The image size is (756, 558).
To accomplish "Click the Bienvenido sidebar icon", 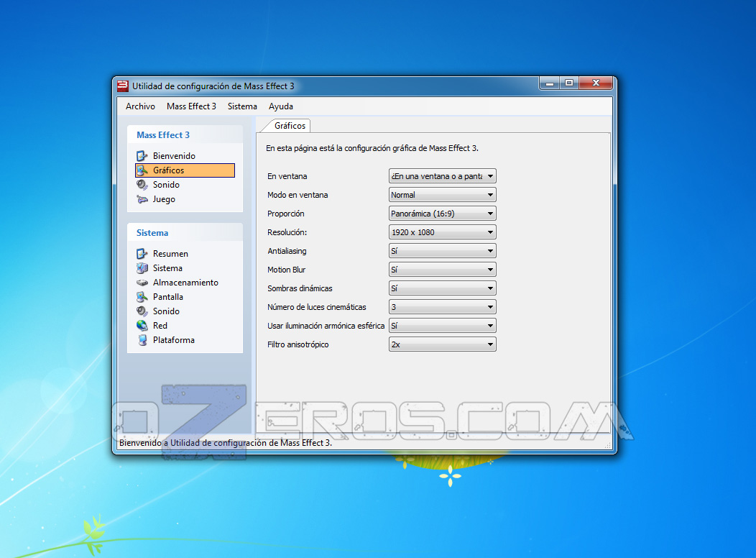I will tap(142, 156).
